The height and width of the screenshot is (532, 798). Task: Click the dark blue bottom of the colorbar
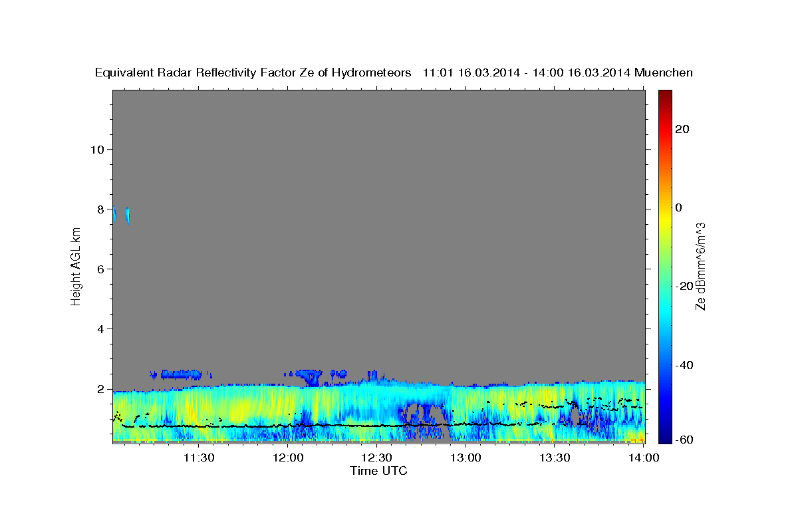[665, 436]
